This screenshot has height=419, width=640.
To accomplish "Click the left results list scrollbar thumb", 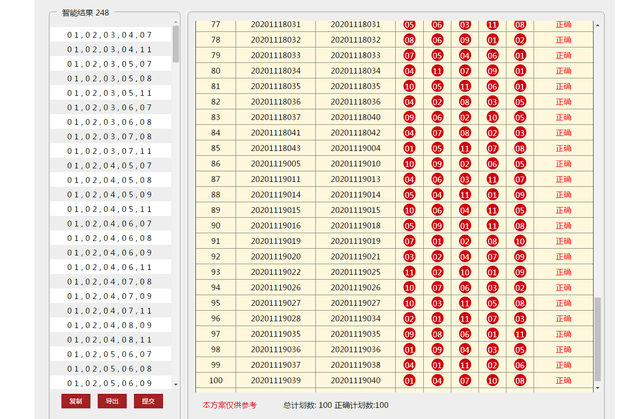I will pyautogui.click(x=176, y=44).
